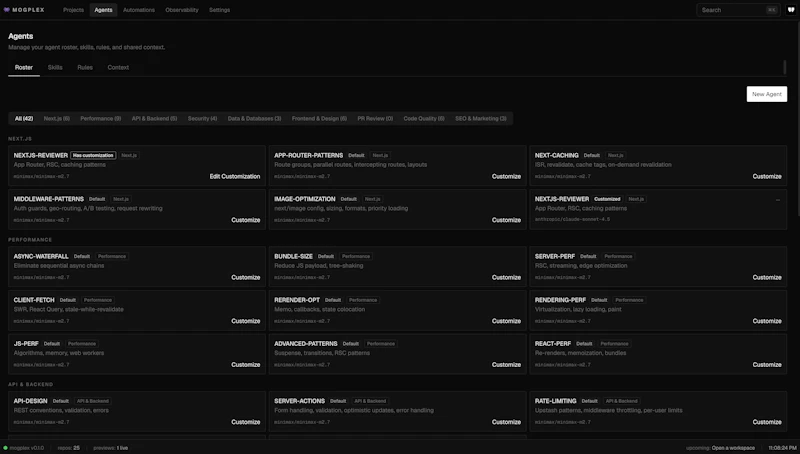Screen dimensions: 800x454
Task: Customize the REACT-PERF agent
Action: (767, 365)
